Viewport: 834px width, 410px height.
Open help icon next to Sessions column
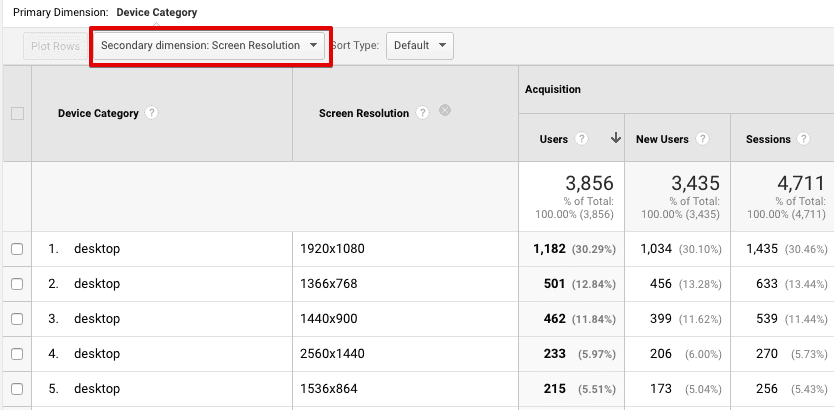(804, 139)
